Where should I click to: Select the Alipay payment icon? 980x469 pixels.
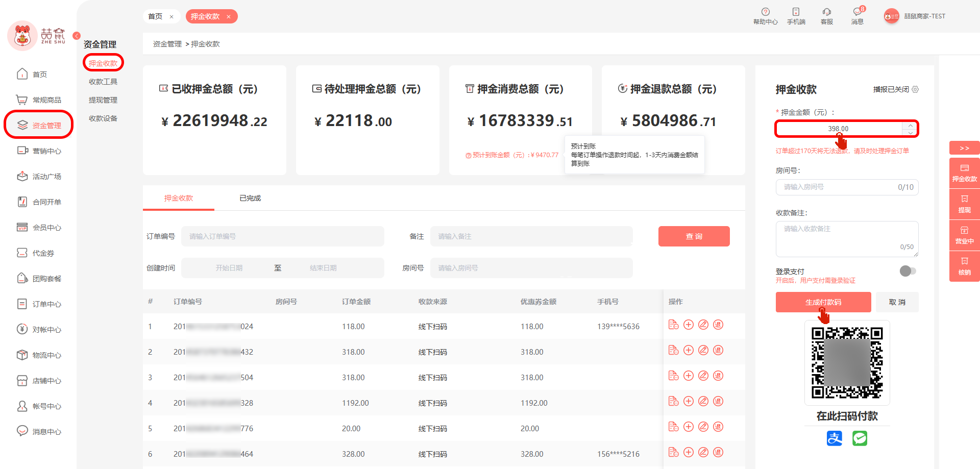[x=835, y=438]
